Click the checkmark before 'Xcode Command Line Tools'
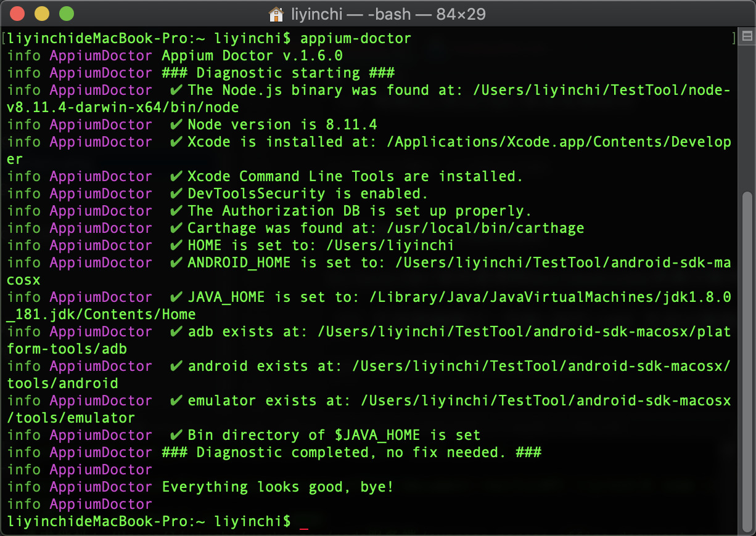 176,176
